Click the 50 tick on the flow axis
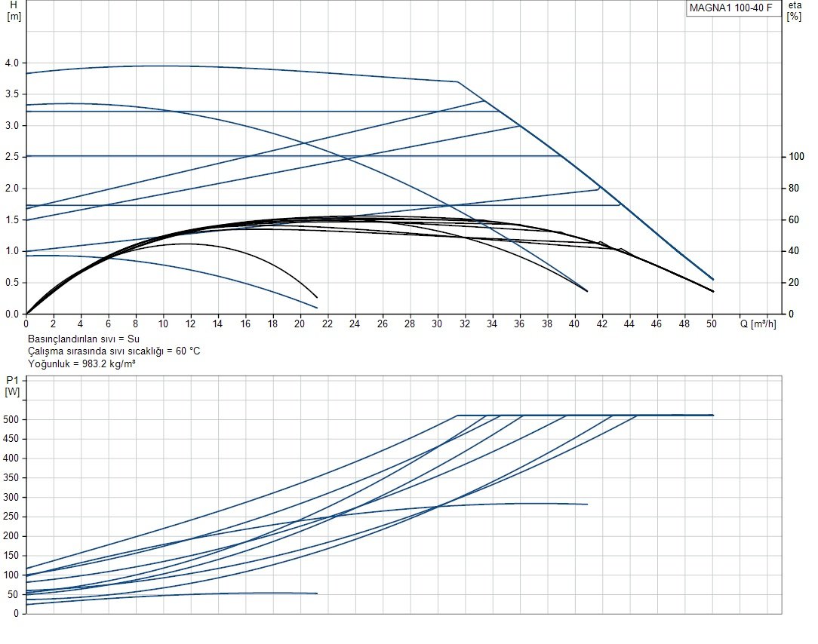Viewport: 818px width, 644px height. pos(712,324)
